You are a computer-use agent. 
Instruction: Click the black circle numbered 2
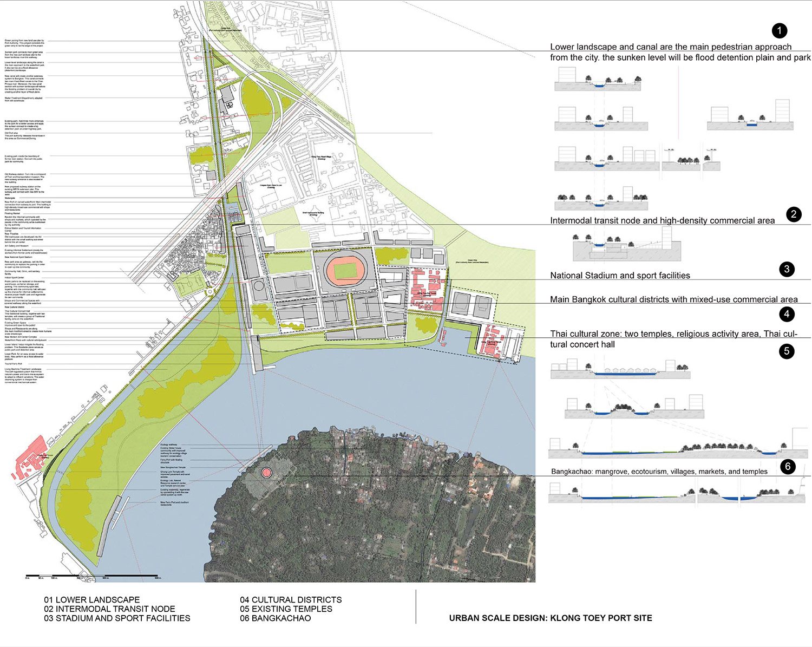pos(794,214)
